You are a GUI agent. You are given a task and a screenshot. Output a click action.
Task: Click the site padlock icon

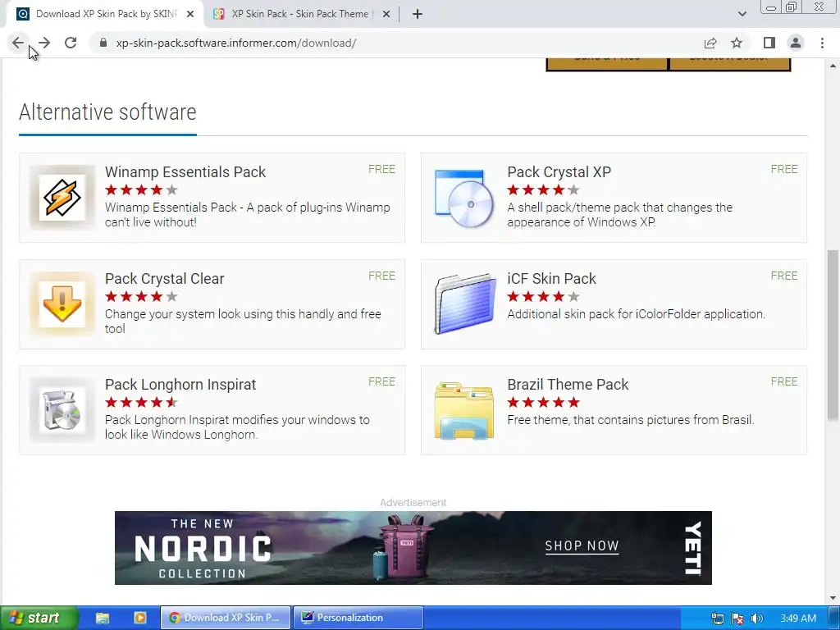[103, 43]
